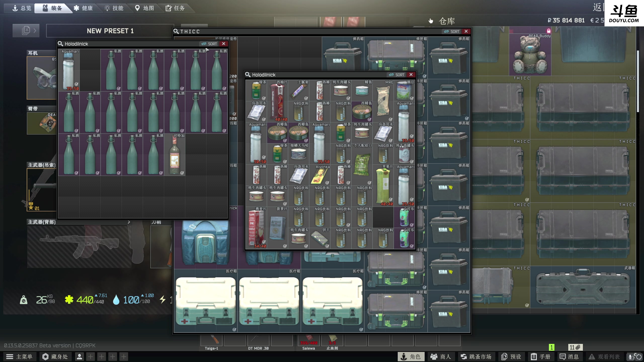Click the 26KG weight indicator

38,299
